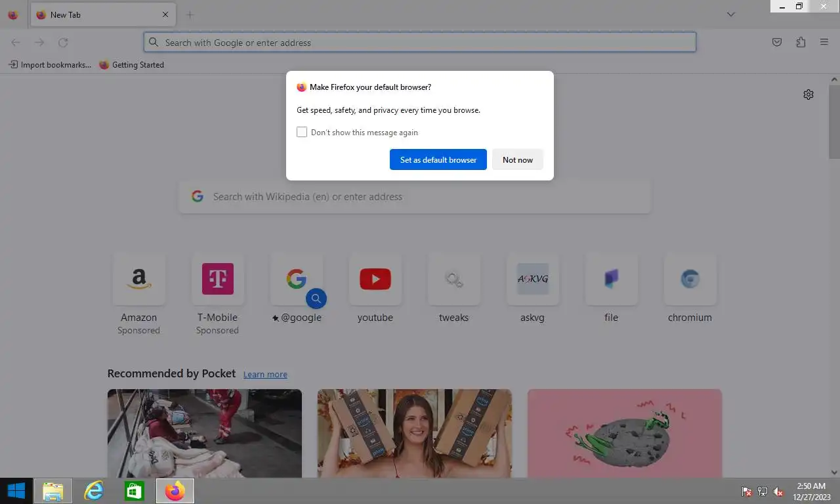
Task: Expand the list all tabs chevron
Action: point(731,14)
